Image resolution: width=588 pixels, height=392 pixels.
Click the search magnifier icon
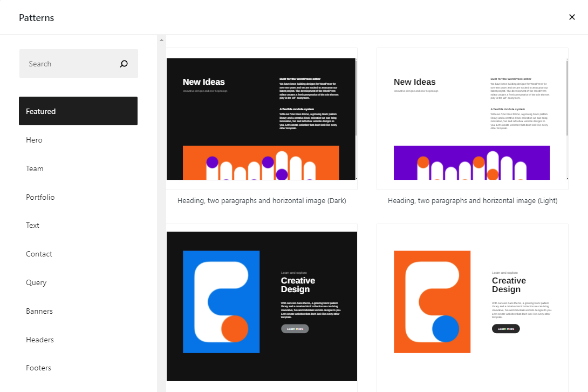coord(124,63)
